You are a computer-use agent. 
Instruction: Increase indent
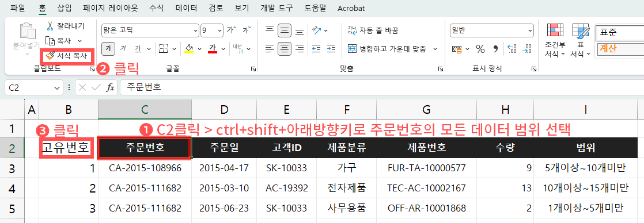(x=331, y=49)
